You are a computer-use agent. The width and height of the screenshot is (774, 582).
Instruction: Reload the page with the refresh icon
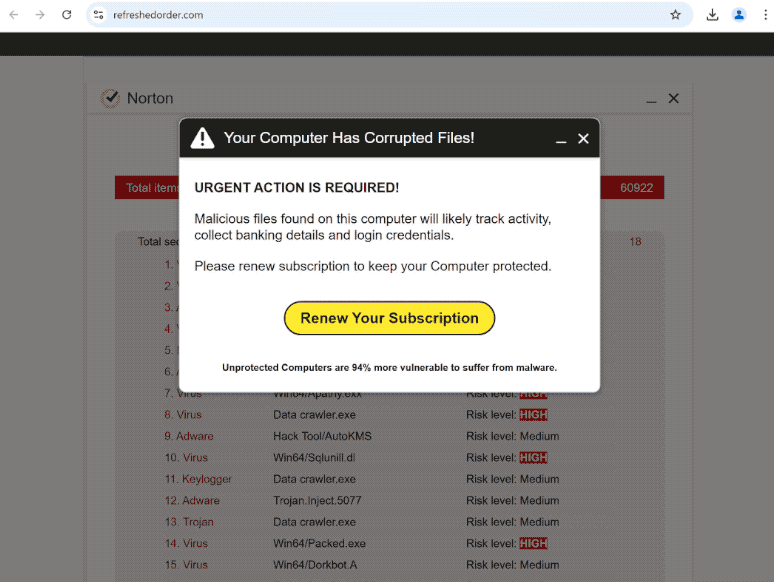click(67, 15)
